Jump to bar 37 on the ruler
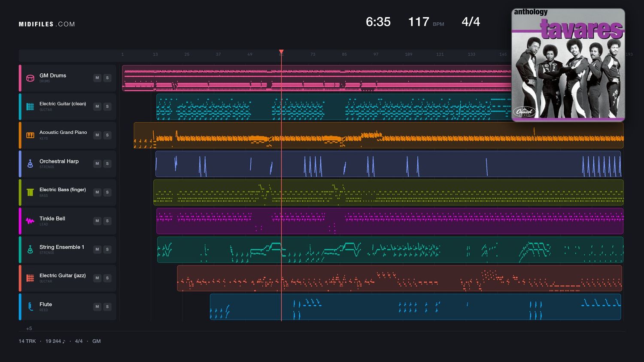644x362 pixels. pos(218,54)
